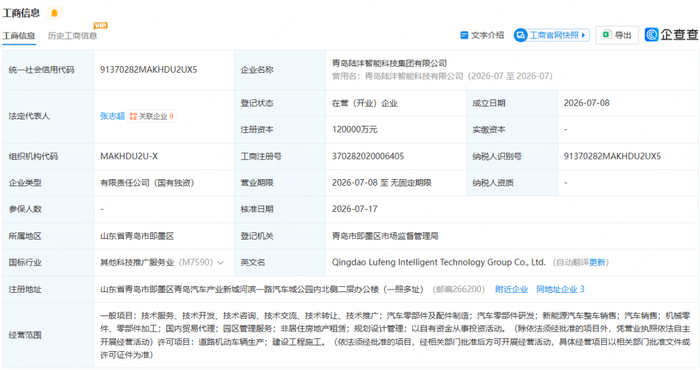Select the 成立日期 value 2026-07-08
Image resolution: width=700 pixels, height=370 pixels.
[586, 103]
